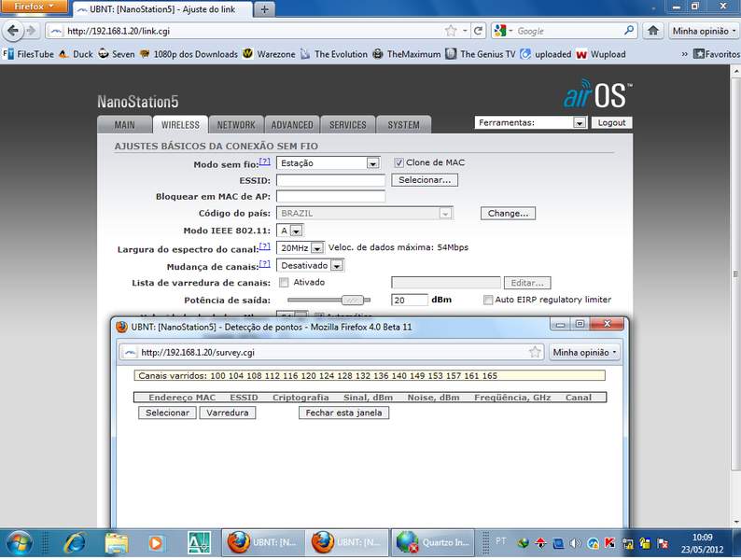Bookmark link.cgi page with star icon

(451, 31)
